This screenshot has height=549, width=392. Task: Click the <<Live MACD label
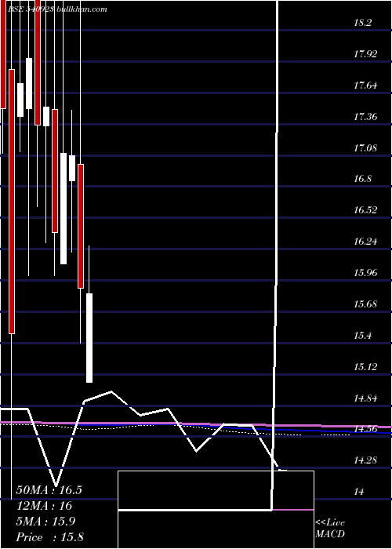point(330,528)
